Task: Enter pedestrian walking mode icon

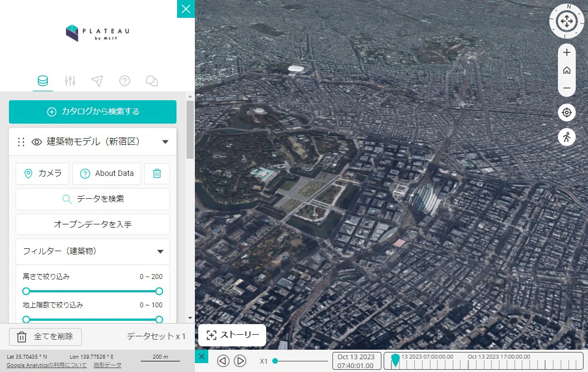Action: click(x=567, y=137)
